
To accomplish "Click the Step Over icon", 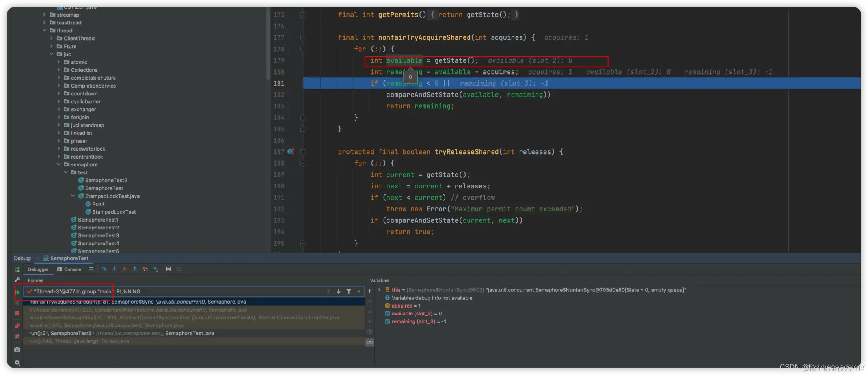I will click(104, 269).
